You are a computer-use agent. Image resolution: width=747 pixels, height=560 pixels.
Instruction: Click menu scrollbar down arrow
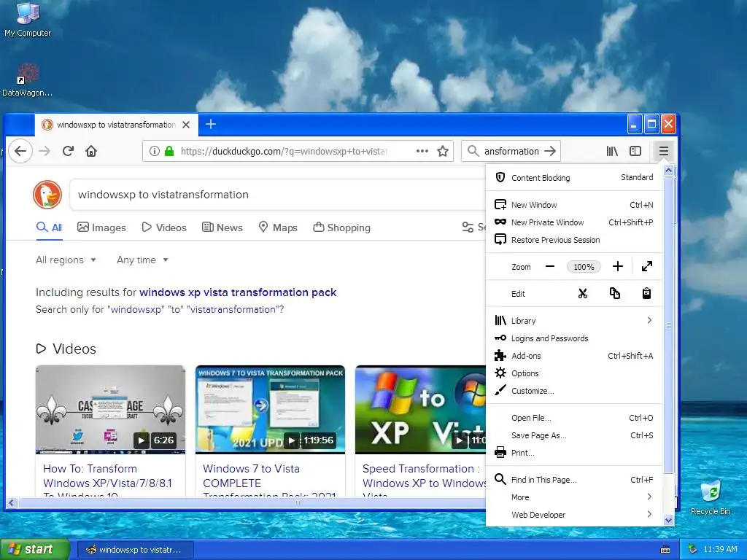(668, 520)
